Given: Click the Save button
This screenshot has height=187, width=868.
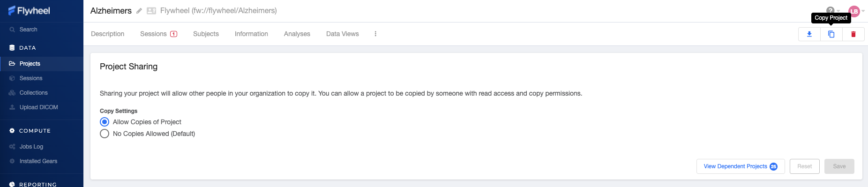Looking at the screenshot, I should tap(839, 166).
